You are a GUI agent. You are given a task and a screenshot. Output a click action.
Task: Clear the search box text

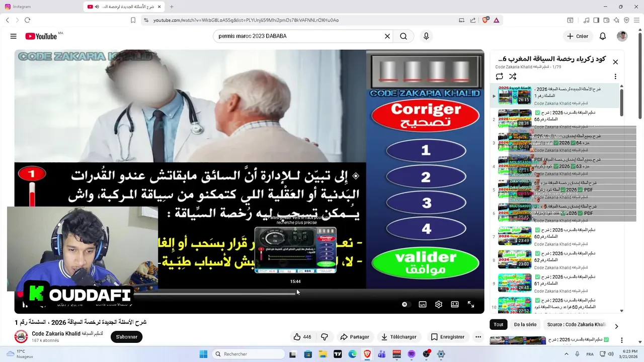[387, 36]
